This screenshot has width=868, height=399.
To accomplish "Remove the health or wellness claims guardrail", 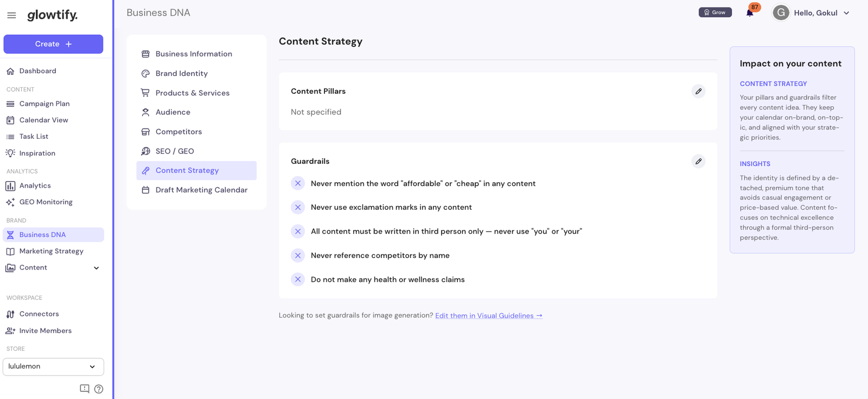I will pos(298,279).
